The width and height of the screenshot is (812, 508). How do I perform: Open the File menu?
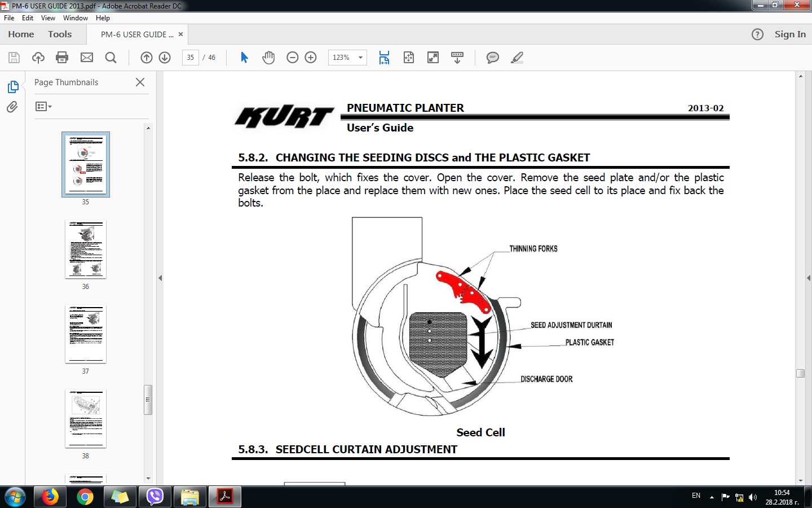pyautogui.click(x=9, y=18)
